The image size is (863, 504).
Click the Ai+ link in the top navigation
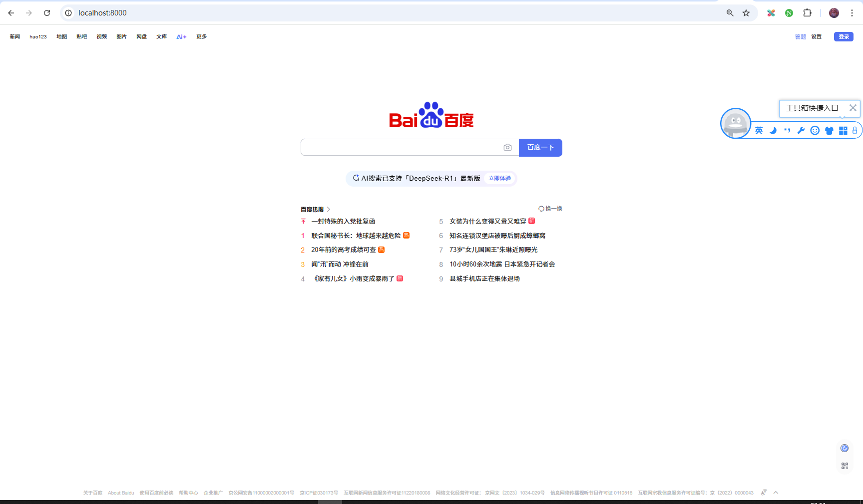pyautogui.click(x=181, y=37)
